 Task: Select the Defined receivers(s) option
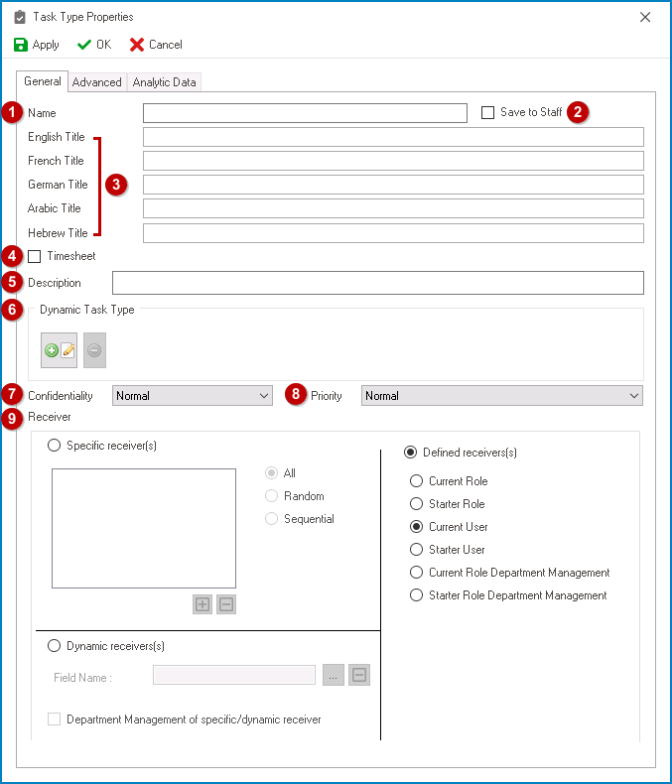click(x=410, y=452)
